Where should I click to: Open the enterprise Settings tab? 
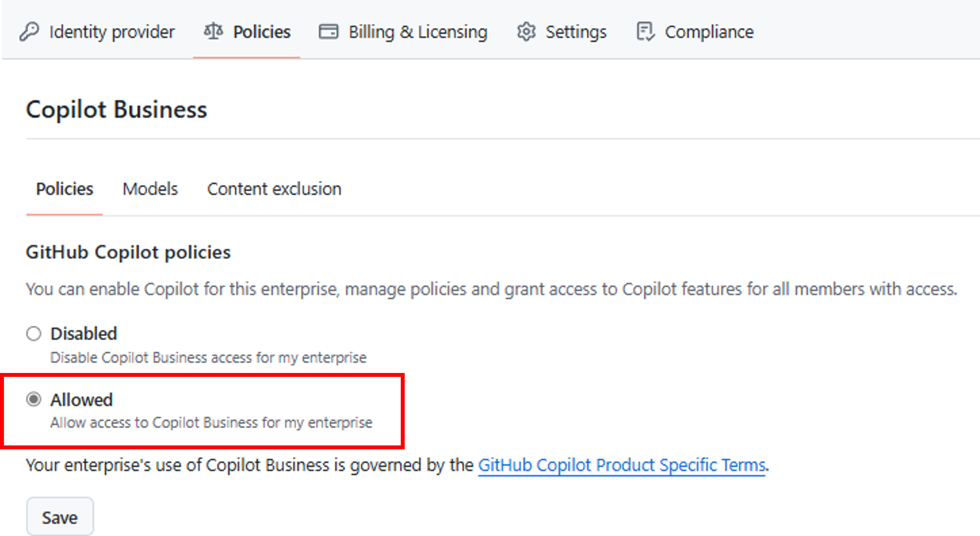562,32
